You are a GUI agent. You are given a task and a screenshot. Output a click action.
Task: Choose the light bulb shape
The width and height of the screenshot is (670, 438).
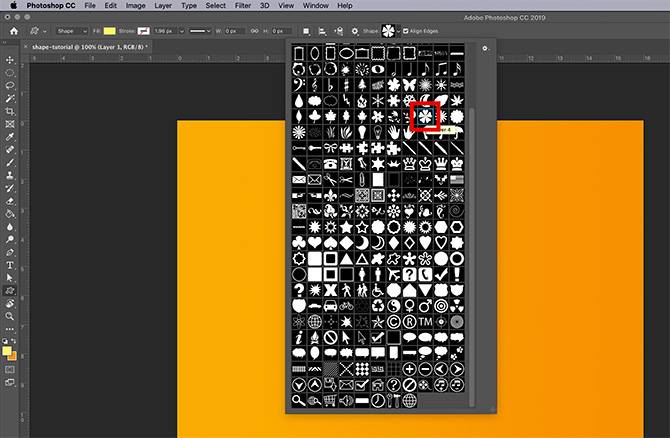pos(362,132)
